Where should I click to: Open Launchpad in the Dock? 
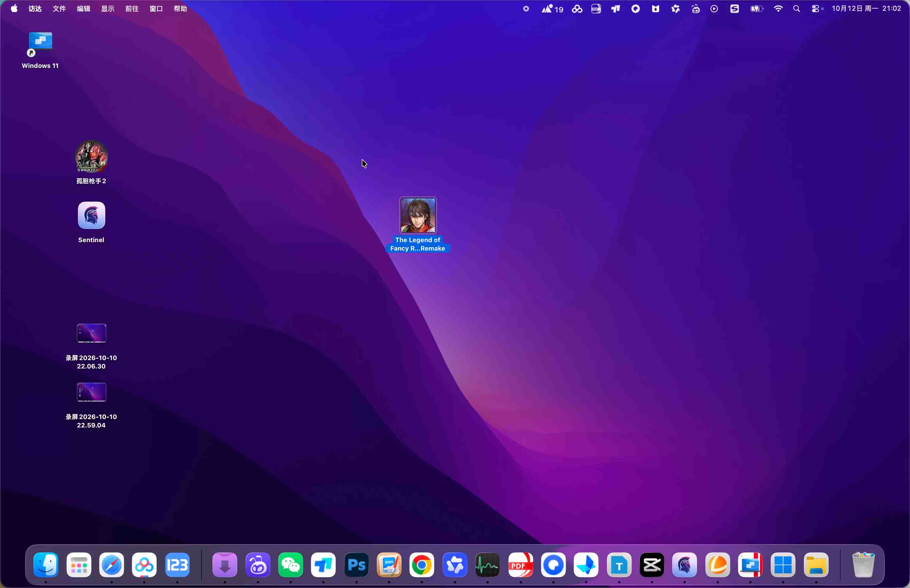[79, 565]
